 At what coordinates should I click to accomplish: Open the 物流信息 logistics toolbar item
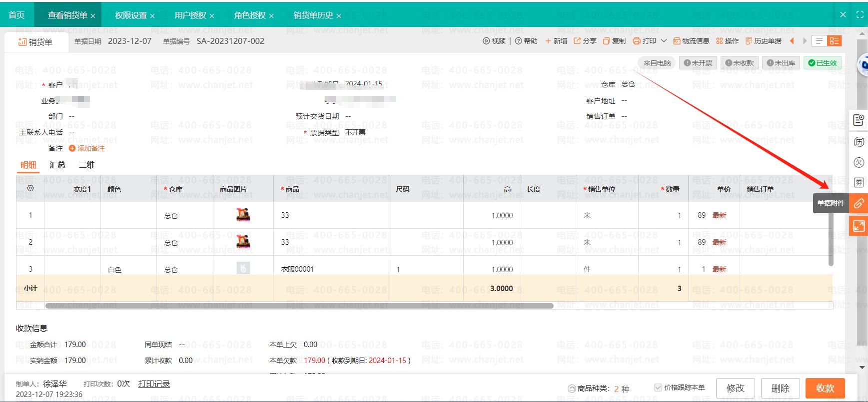pyautogui.click(x=691, y=41)
